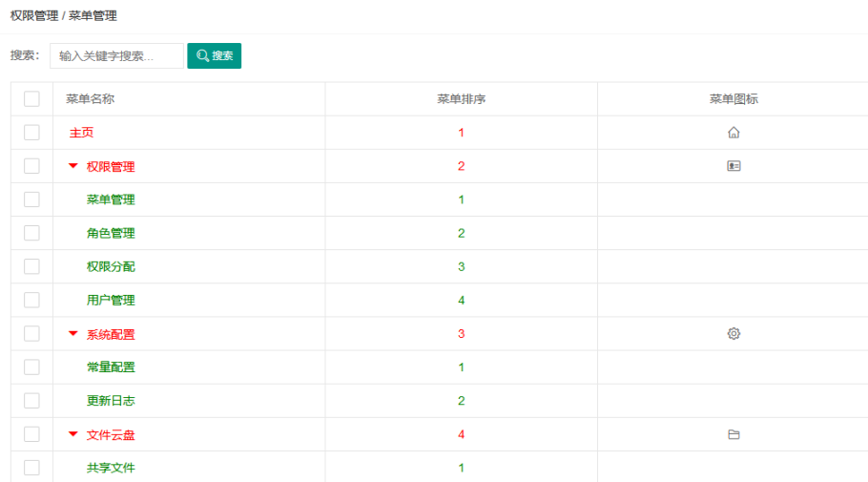Collapse the 权限管理 tree node arrow

[x=73, y=166]
